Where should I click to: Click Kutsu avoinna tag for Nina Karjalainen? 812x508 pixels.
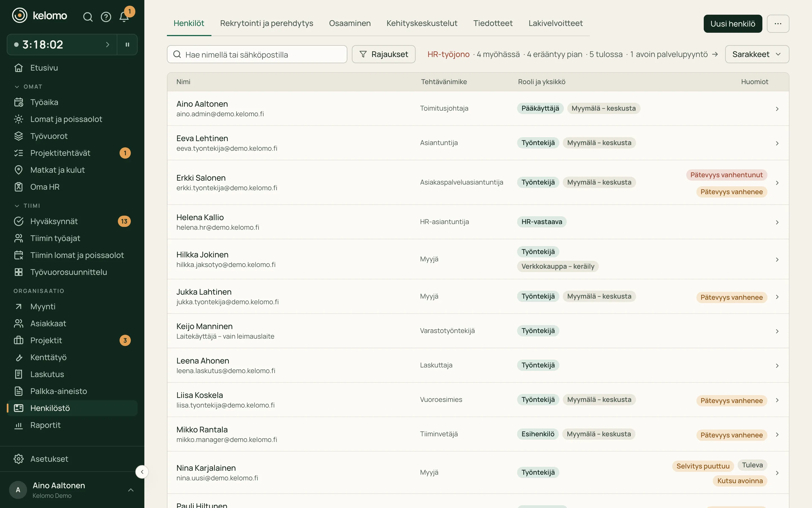click(740, 481)
